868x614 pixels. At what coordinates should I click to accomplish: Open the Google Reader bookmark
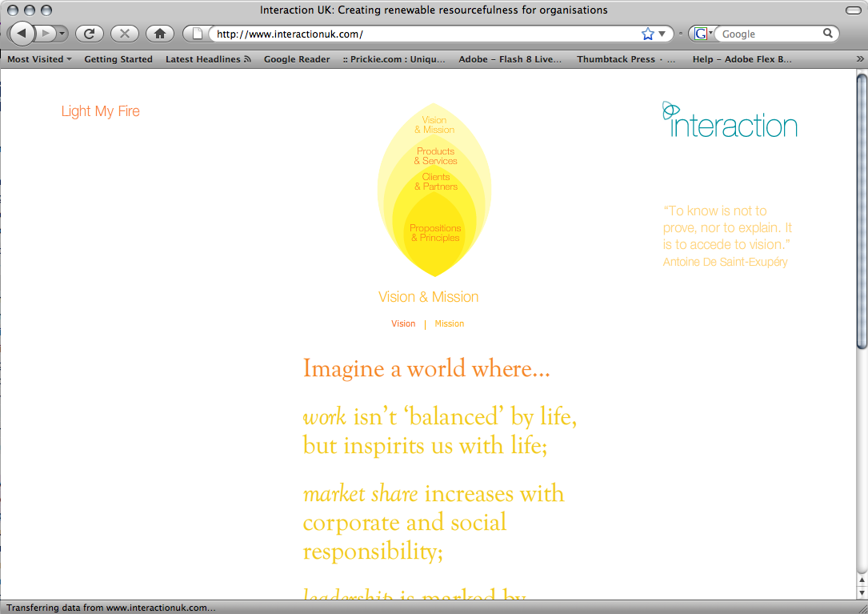tap(297, 59)
